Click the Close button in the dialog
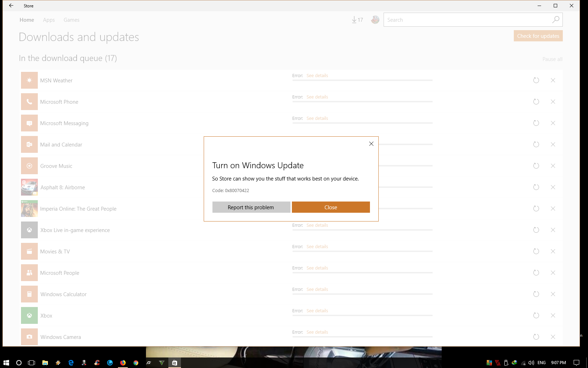 (x=331, y=207)
